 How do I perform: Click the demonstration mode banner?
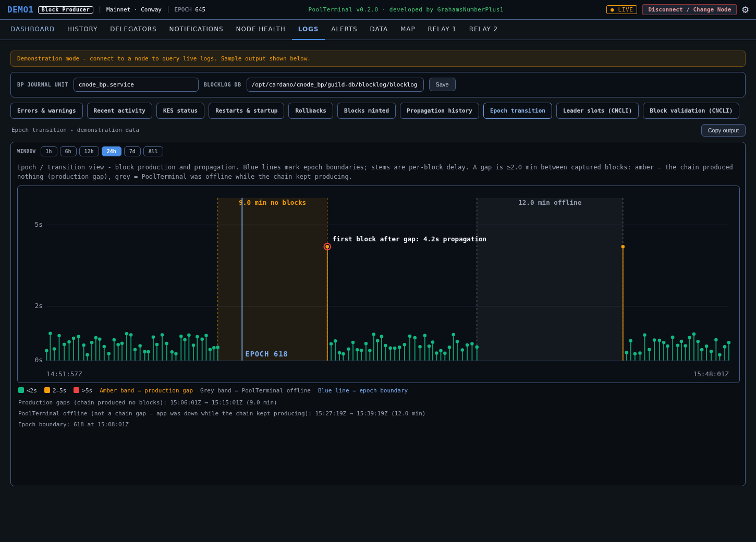click(378, 58)
